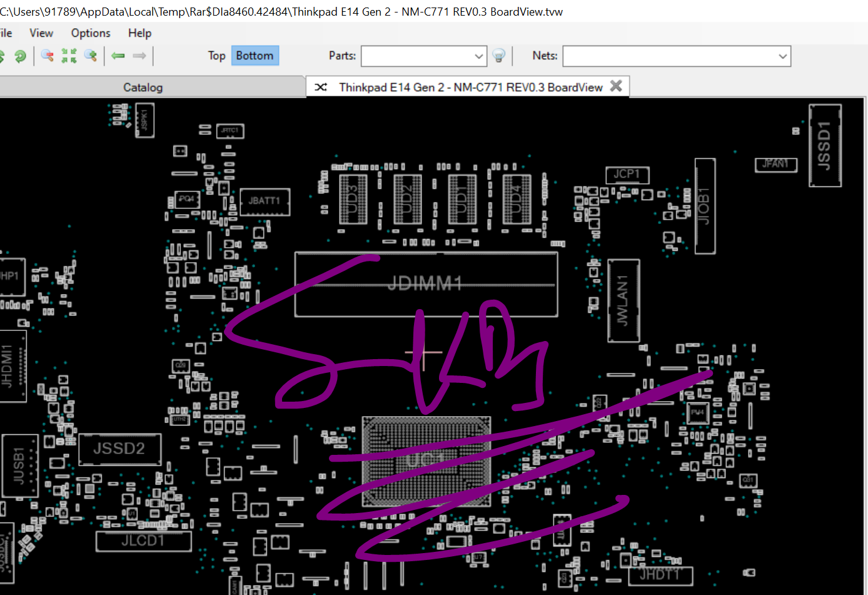Select the JFAN1 fan connector
Image resolution: width=868 pixels, height=595 pixels.
coord(775,165)
